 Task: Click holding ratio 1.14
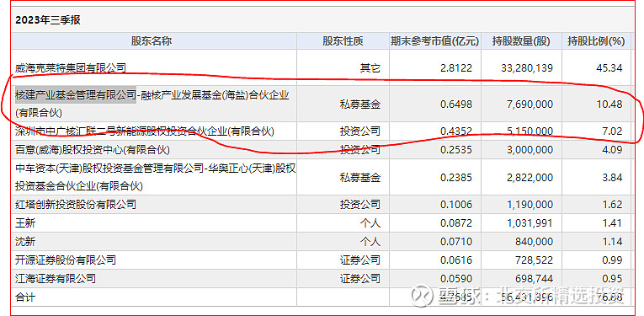point(613,241)
